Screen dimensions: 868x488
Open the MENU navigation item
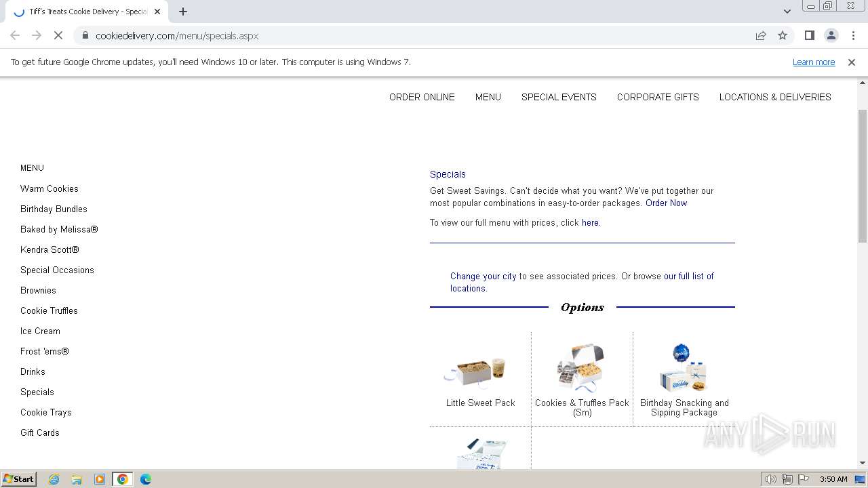coord(488,97)
